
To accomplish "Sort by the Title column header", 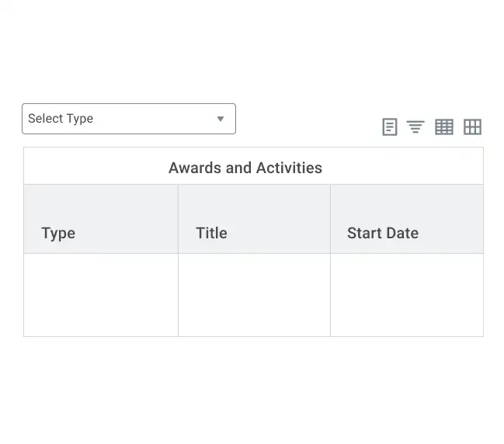I will pyautogui.click(x=211, y=233).
